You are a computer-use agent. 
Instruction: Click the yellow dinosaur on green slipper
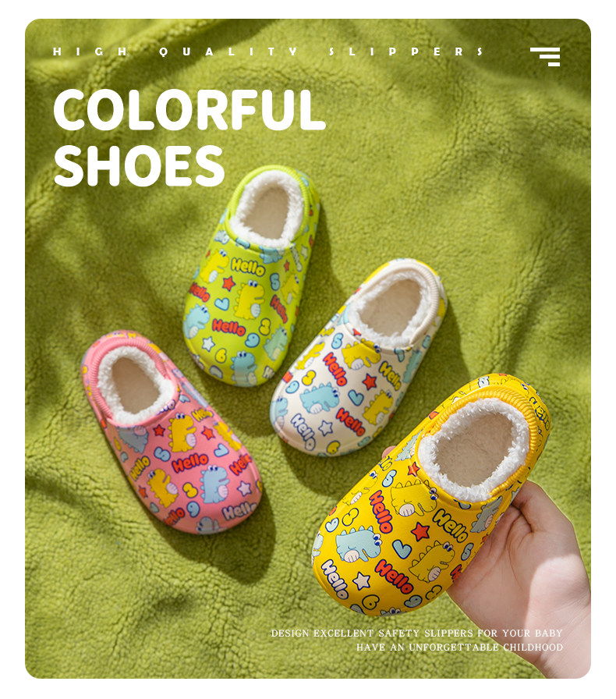[250, 299]
